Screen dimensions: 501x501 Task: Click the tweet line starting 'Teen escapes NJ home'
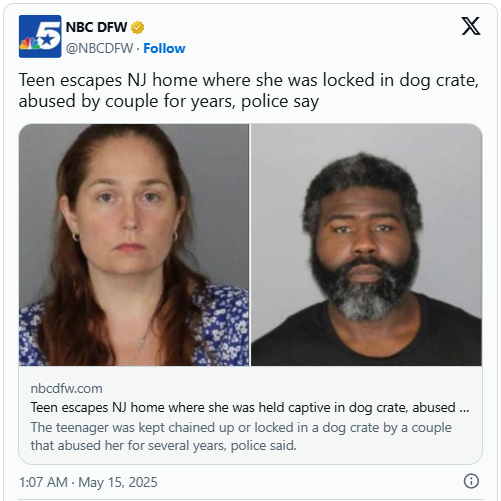pyautogui.click(x=249, y=80)
